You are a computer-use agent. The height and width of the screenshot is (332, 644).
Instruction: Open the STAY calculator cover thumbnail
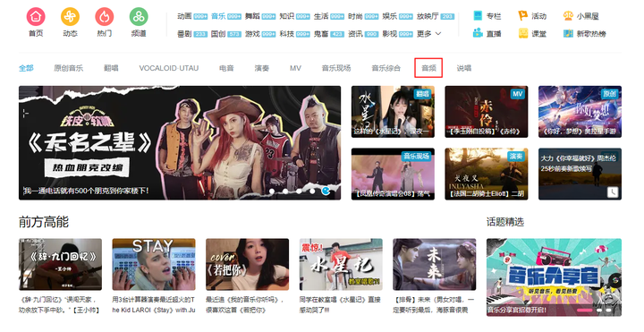154,264
